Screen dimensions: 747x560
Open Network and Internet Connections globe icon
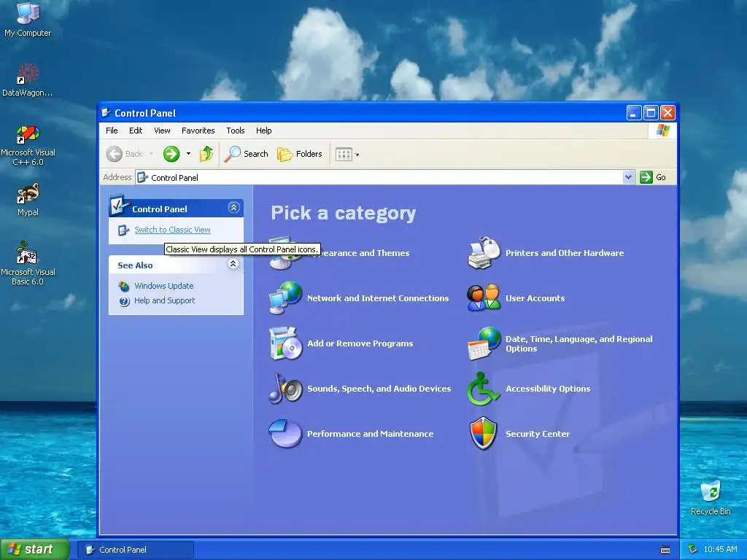(285, 297)
